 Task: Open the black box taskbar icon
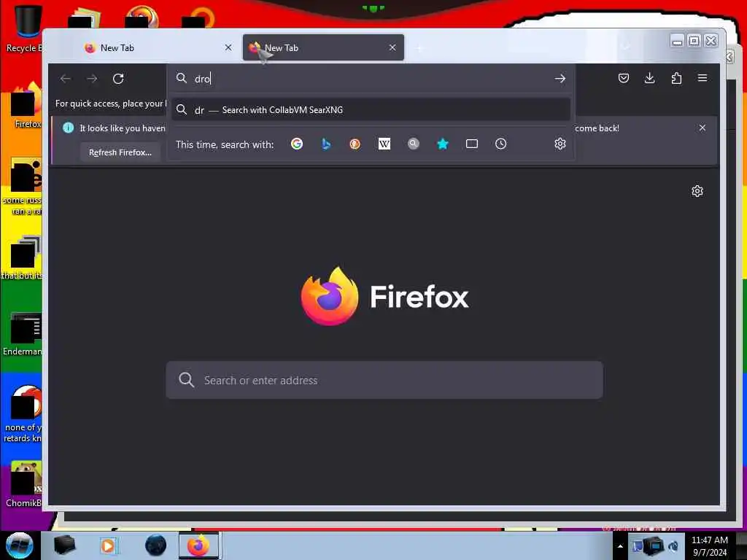coord(64,545)
